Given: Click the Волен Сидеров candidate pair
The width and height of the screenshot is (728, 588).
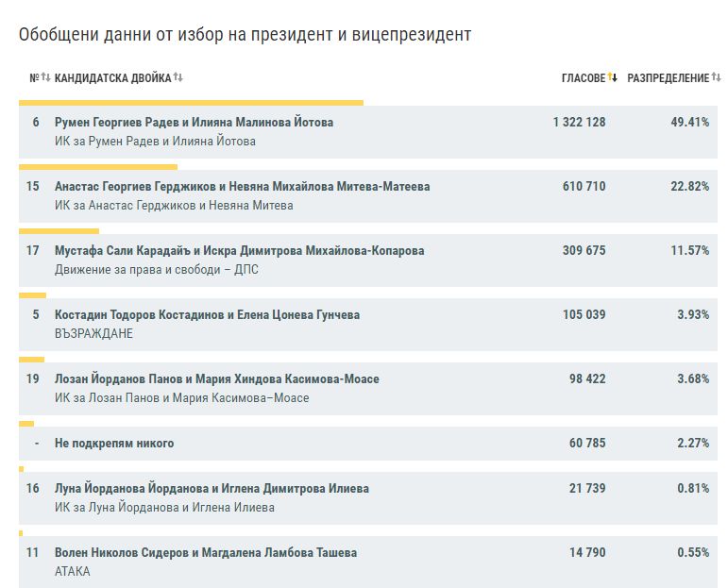Looking at the screenshot, I should [x=206, y=553].
